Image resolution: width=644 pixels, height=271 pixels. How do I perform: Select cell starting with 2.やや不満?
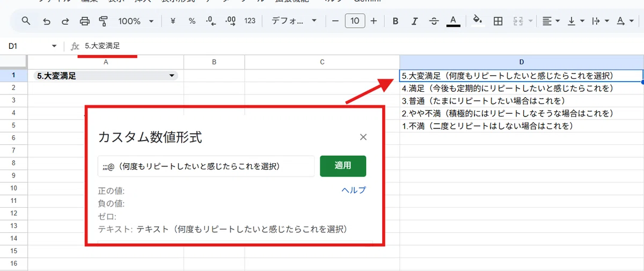[x=522, y=113]
